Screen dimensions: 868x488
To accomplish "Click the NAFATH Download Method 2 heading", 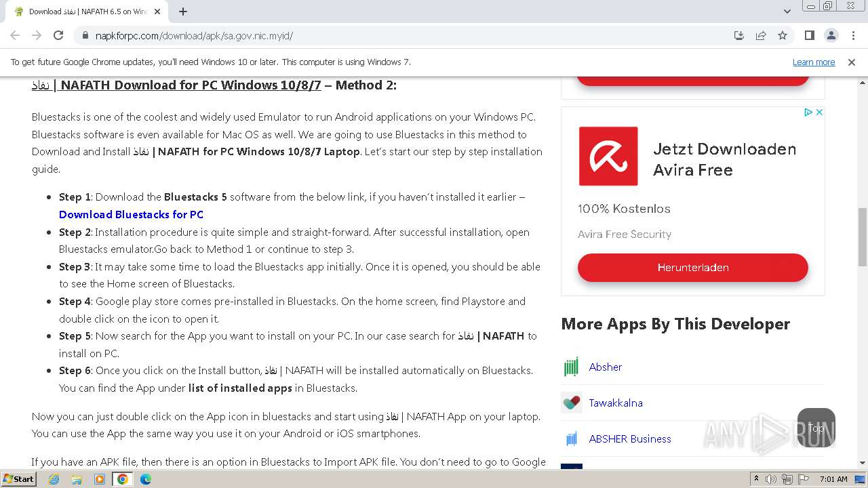I will pyautogui.click(x=214, y=85).
